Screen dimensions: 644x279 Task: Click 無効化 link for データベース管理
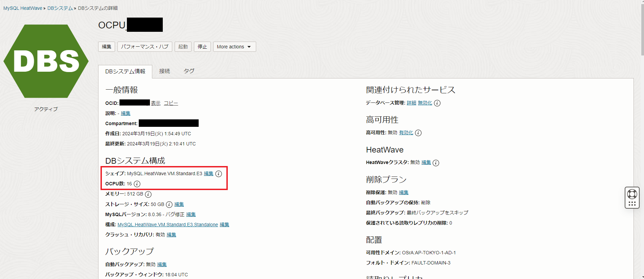[x=425, y=103]
